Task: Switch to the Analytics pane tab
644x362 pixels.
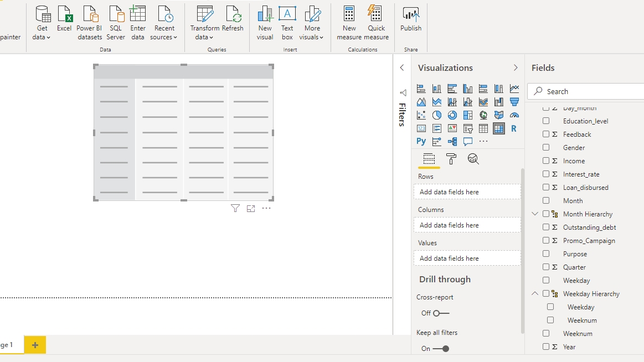Action: (x=473, y=159)
